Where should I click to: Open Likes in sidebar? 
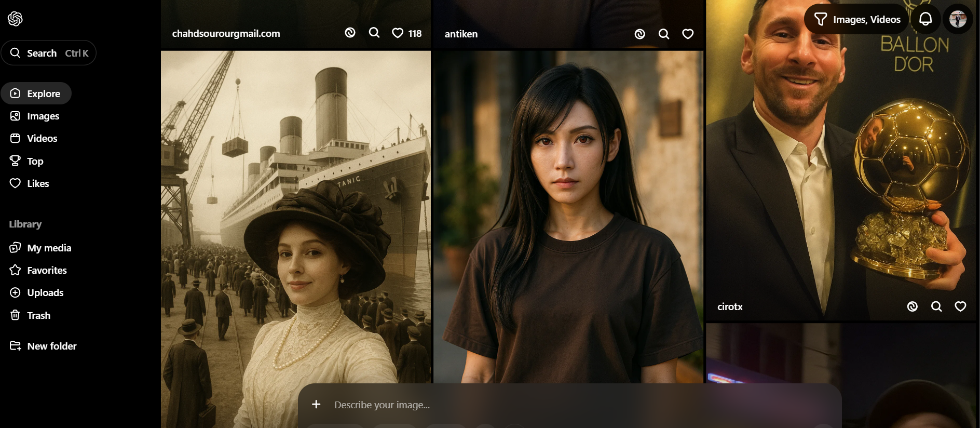tap(30, 183)
